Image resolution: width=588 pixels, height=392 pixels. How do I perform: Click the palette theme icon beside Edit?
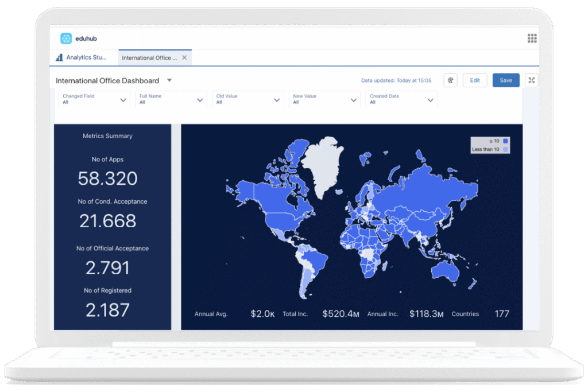tap(450, 80)
